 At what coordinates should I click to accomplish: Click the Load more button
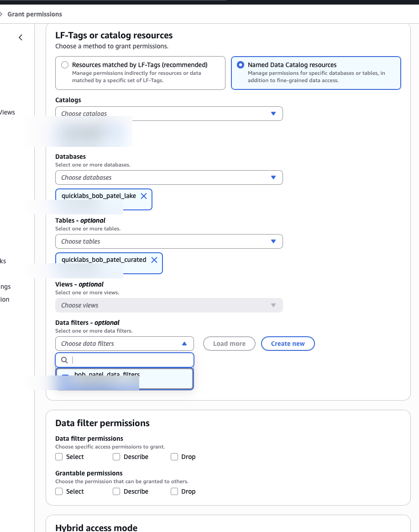coord(229,344)
